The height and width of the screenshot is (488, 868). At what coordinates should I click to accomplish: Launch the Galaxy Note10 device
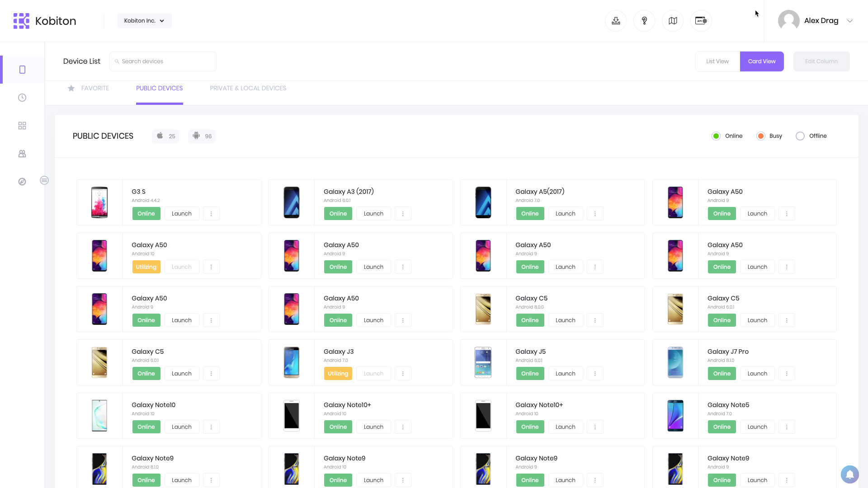coord(181,427)
